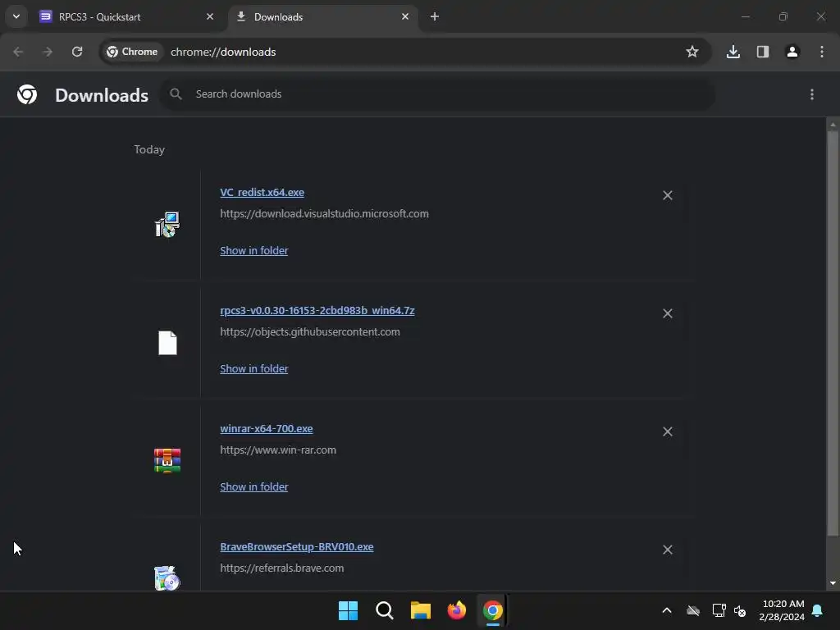Click the scrollbar down arrow
The height and width of the screenshot is (630, 840).
coord(833,583)
